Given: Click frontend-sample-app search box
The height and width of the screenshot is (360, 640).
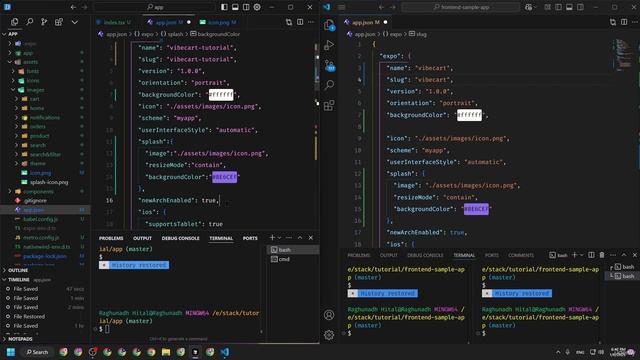Looking at the screenshot, I should click(x=461, y=7).
